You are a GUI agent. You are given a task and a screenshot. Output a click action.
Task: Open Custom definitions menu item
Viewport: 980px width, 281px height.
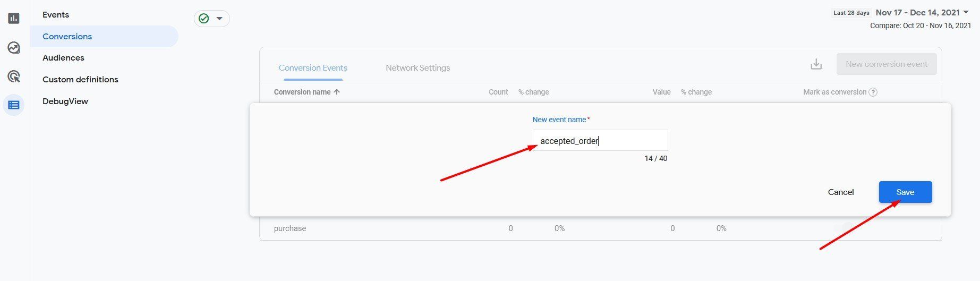pyautogui.click(x=80, y=80)
